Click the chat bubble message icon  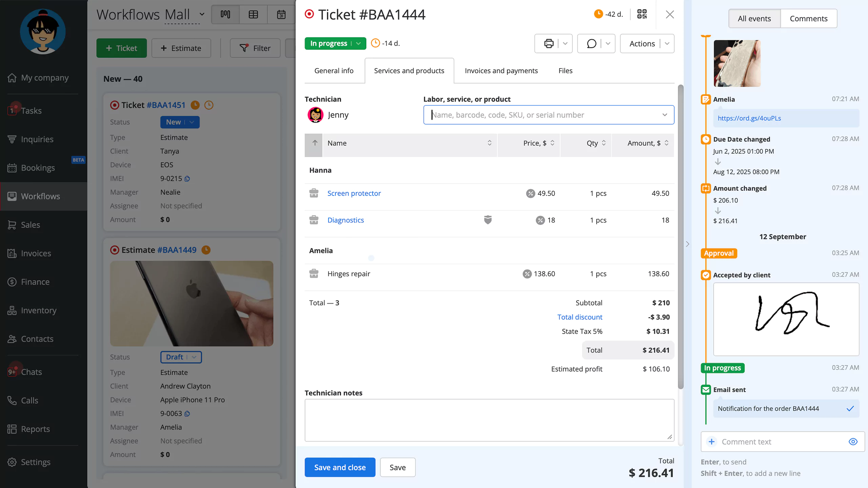(591, 44)
